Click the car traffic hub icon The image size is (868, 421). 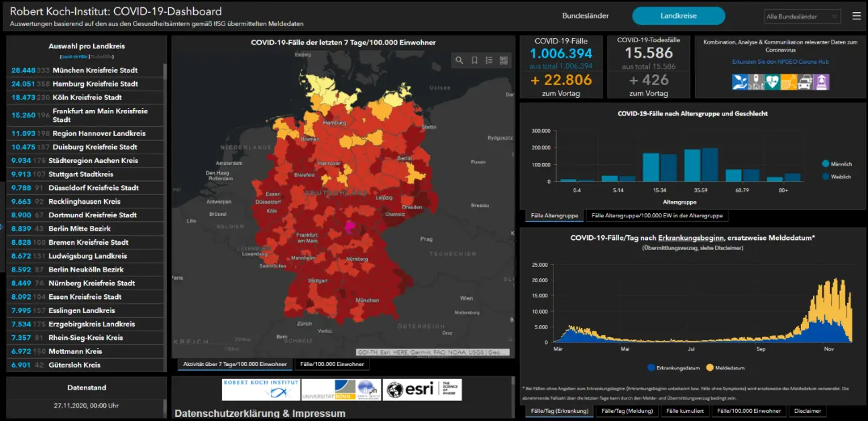point(805,82)
